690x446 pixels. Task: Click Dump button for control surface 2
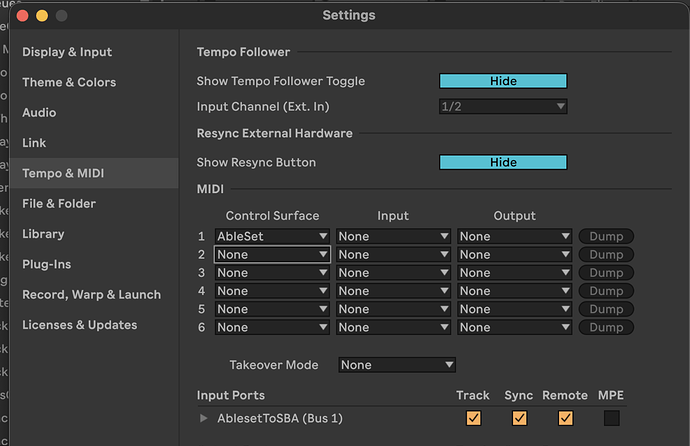606,255
